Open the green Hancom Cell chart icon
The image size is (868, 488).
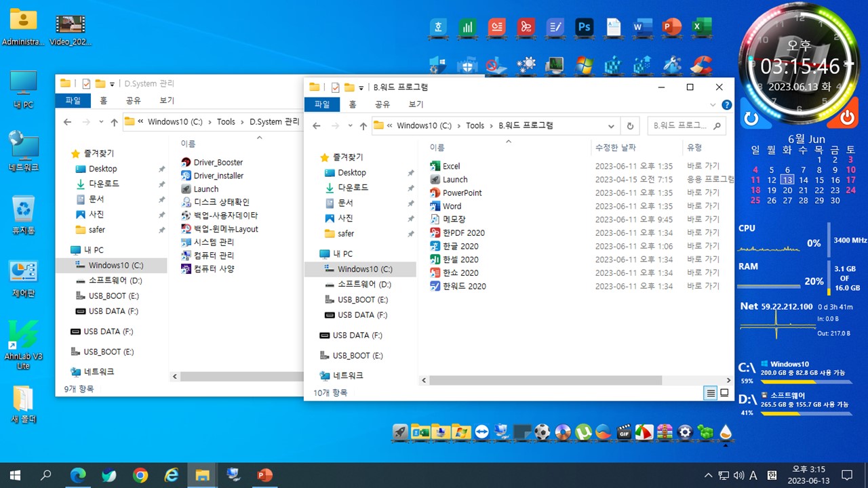[467, 27]
